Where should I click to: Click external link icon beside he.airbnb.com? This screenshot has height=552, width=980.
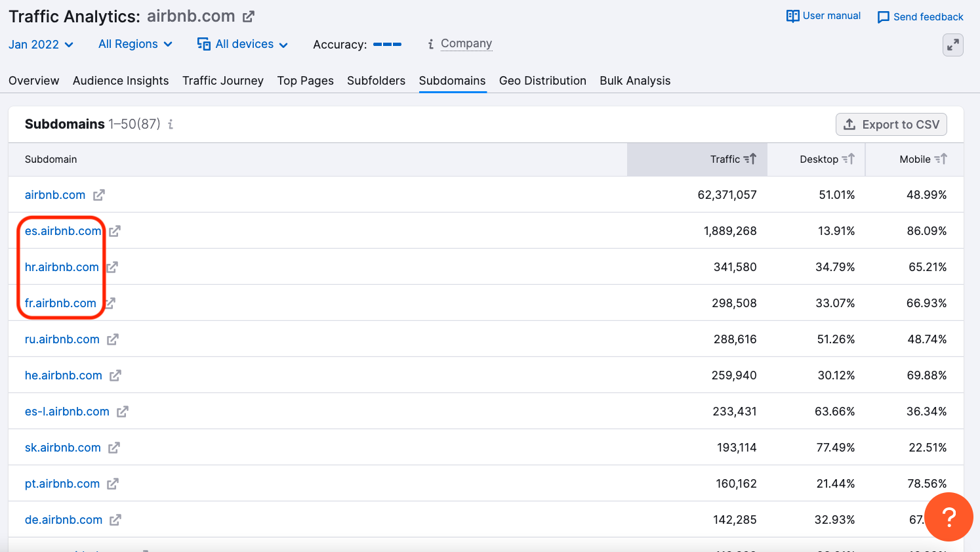coord(115,375)
